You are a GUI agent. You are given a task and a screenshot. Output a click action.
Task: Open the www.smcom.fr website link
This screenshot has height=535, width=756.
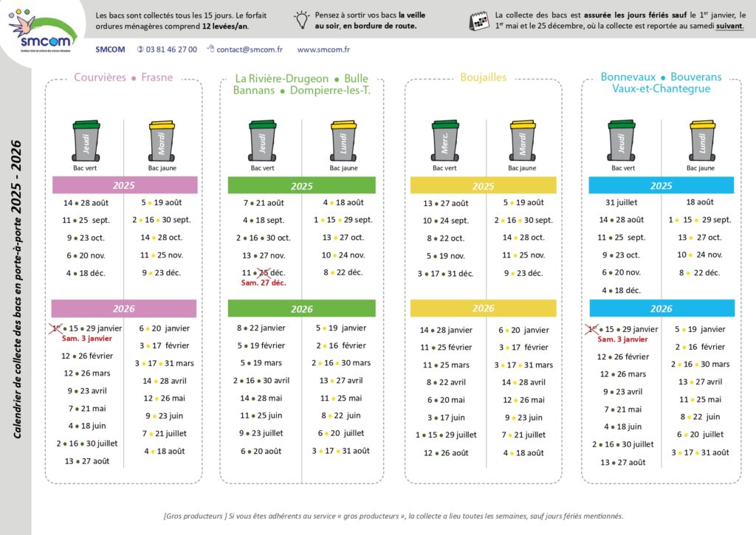pyautogui.click(x=323, y=49)
